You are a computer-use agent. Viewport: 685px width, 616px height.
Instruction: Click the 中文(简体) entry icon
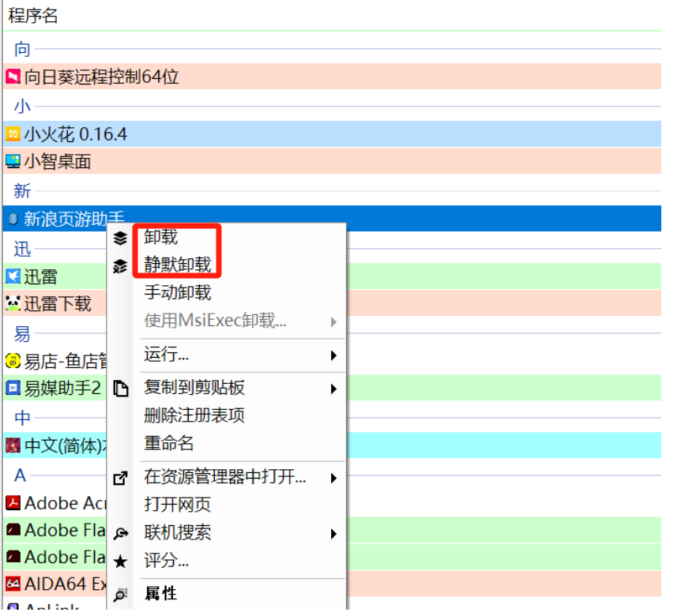click(13, 445)
